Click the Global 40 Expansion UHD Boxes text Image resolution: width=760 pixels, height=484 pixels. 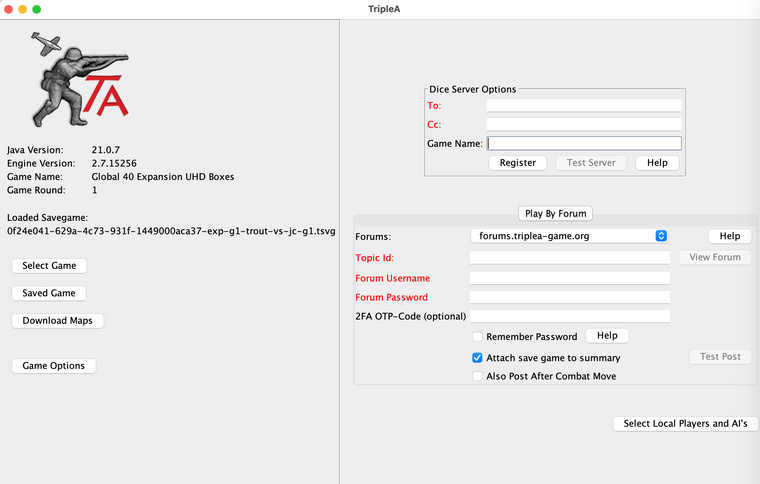[163, 177]
